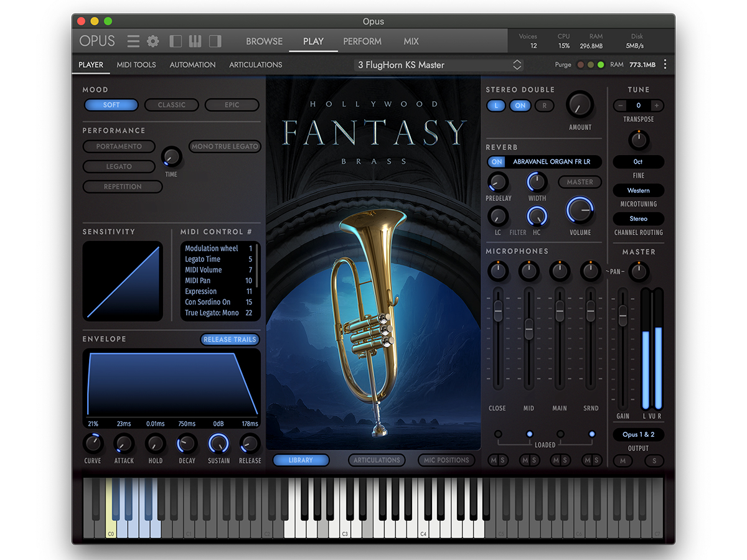Switch to the Perform page
The image size is (747, 560).
[362, 41]
